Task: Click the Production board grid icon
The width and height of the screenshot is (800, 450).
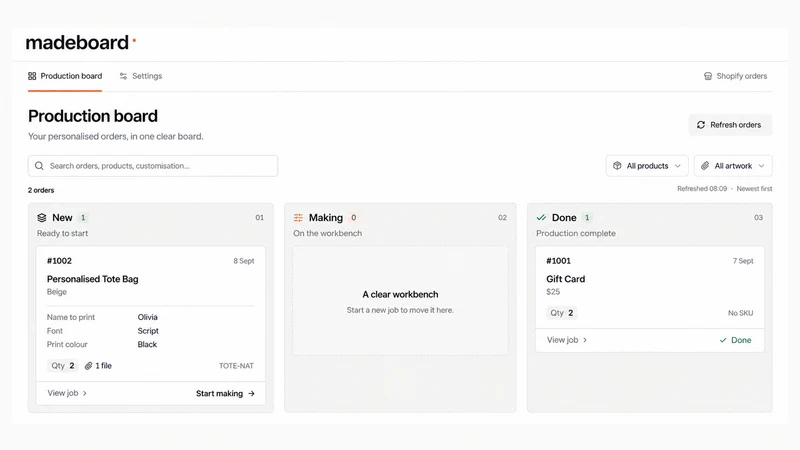Action: tap(32, 76)
